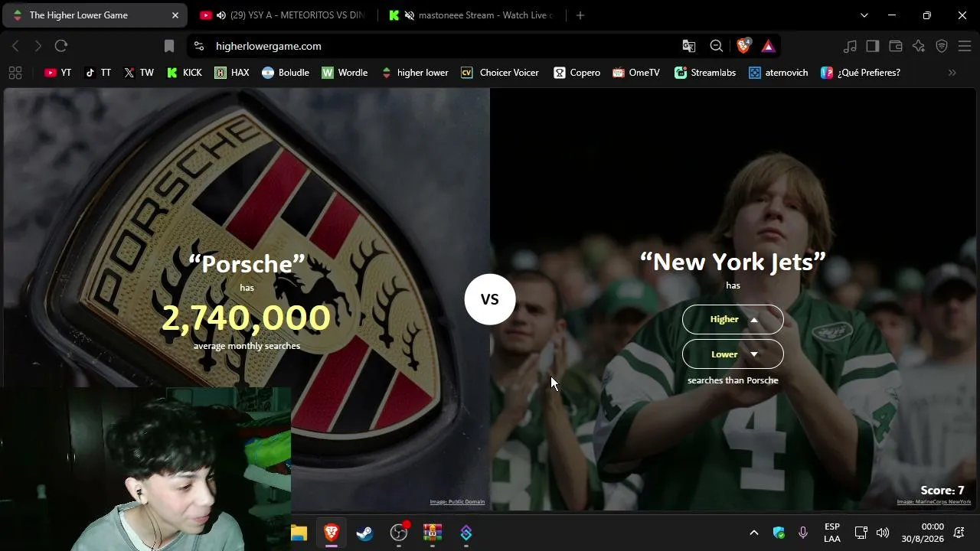980x551 pixels.
Task: Switch to the YSY A Meteoritos YouTube tab
Action: [281, 15]
